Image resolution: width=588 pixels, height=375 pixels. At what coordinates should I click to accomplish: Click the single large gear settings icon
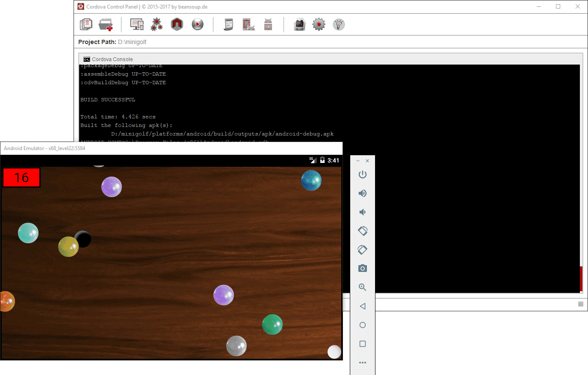tap(319, 25)
